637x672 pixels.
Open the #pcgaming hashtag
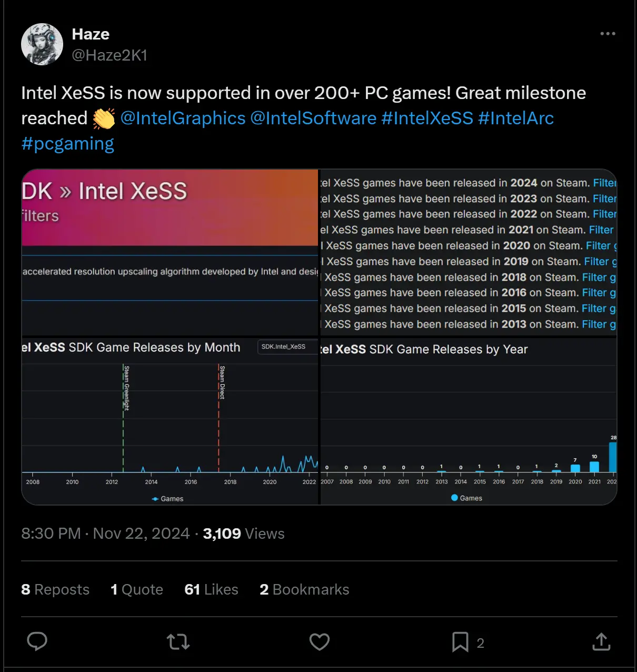coord(67,144)
